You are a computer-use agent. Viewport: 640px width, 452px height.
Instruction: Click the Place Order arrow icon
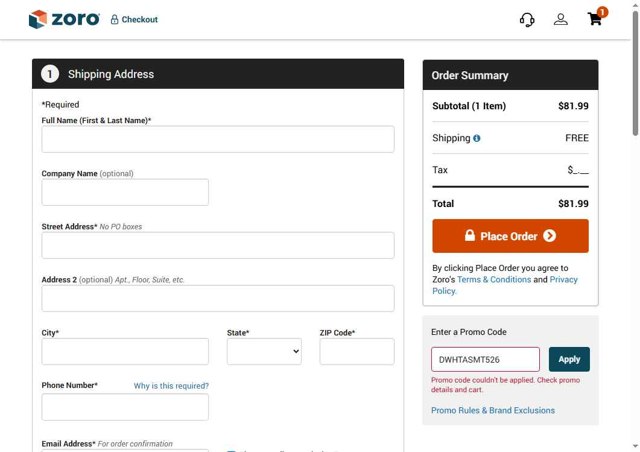[550, 236]
